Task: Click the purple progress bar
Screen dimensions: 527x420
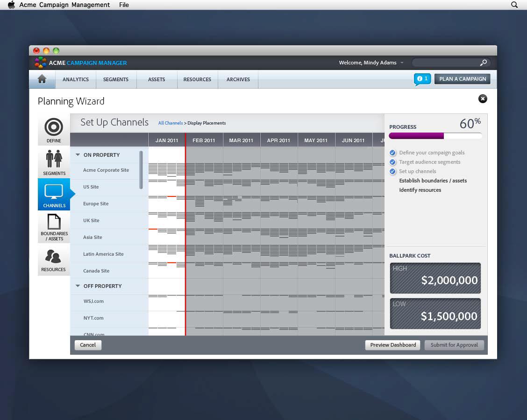Action: (x=416, y=136)
